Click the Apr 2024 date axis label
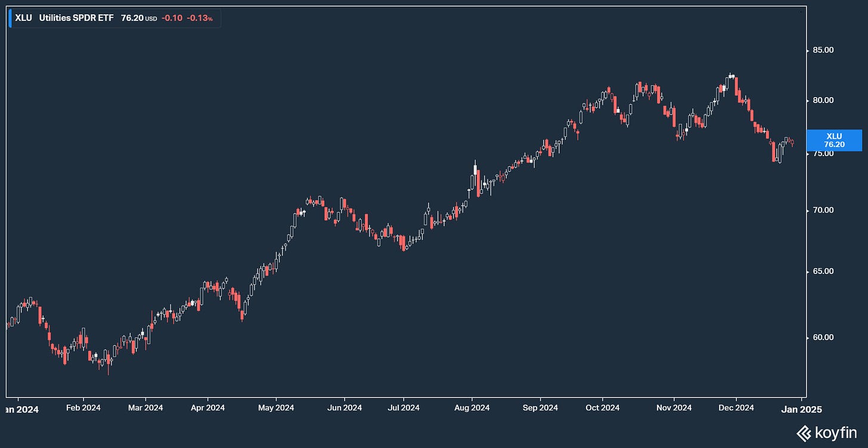This screenshot has width=868, height=448. tap(207, 408)
